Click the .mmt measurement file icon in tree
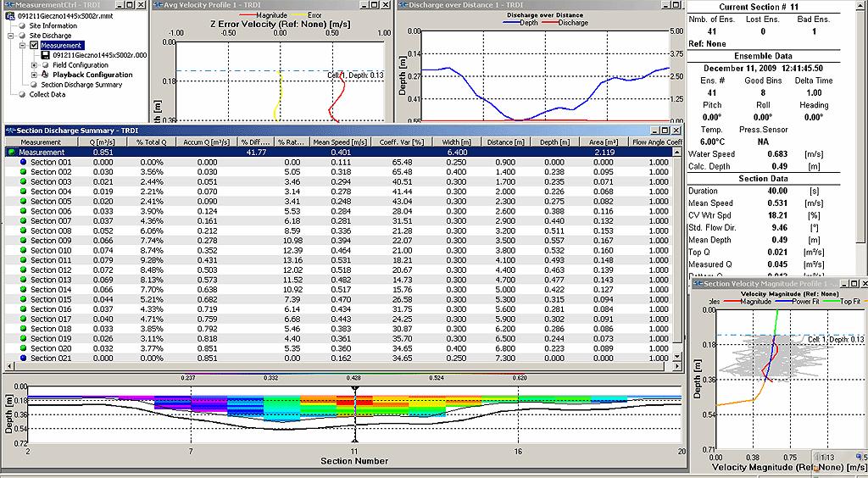The width and height of the screenshot is (868, 478). pyautogui.click(x=10, y=15)
